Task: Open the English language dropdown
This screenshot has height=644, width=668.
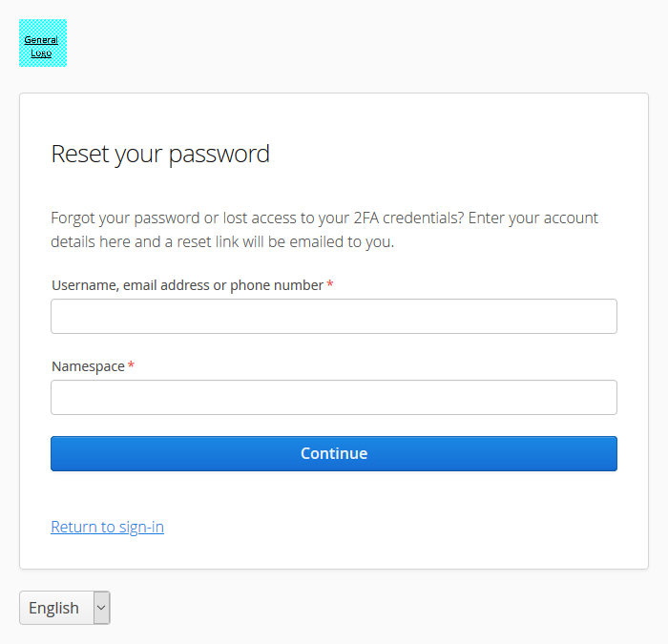Action: pos(64,608)
